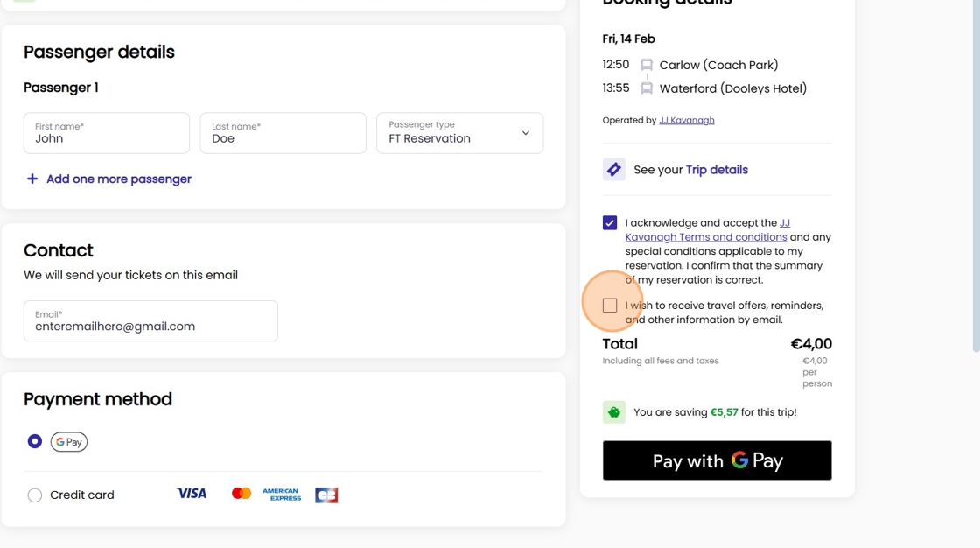Image resolution: width=980 pixels, height=548 pixels.
Task: Click the CB card logo
Action: click(x=326, y=495)
